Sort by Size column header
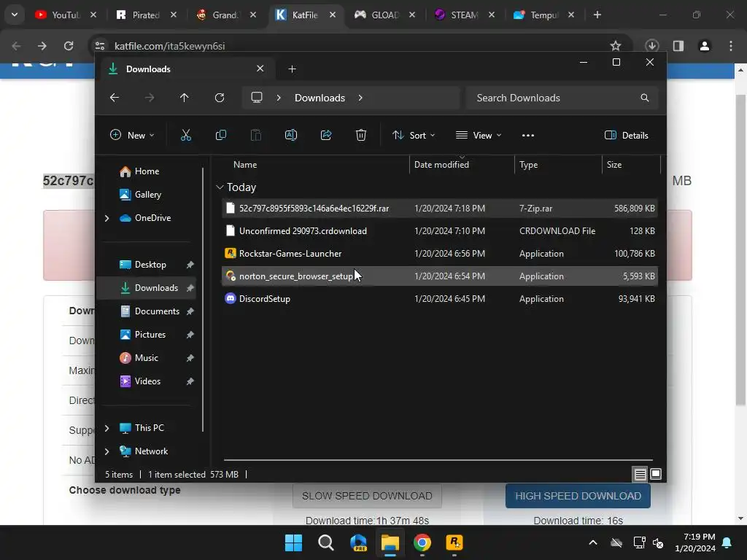Image resolution: width=747 pixels, height=560 pixels. (631, 165)
